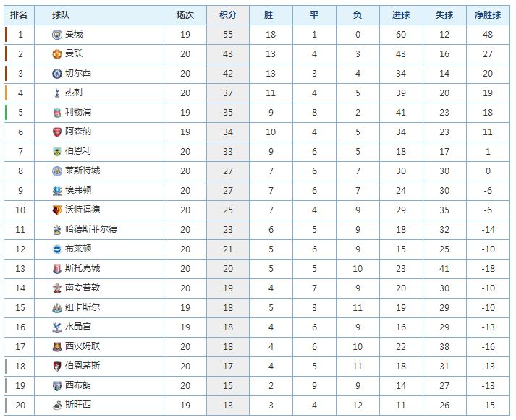Open the 哈德斯菲尔德 team link

(91, 229)
